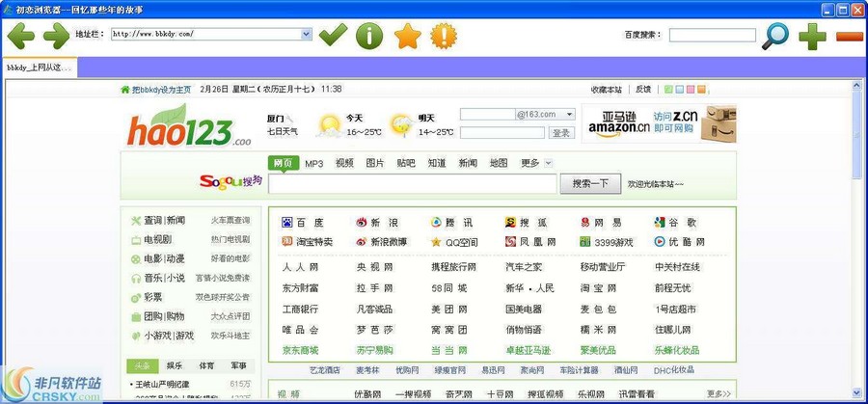Image resolution: width=868 pixels, height=404 pixels.
Task: Click the email password field
Action: pyautogui.click(x=502, y=133)
